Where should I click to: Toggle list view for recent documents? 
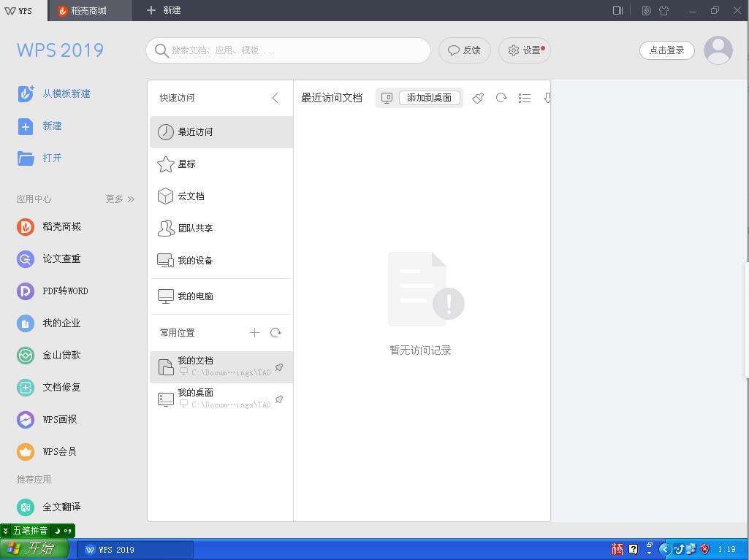(525, 97)
